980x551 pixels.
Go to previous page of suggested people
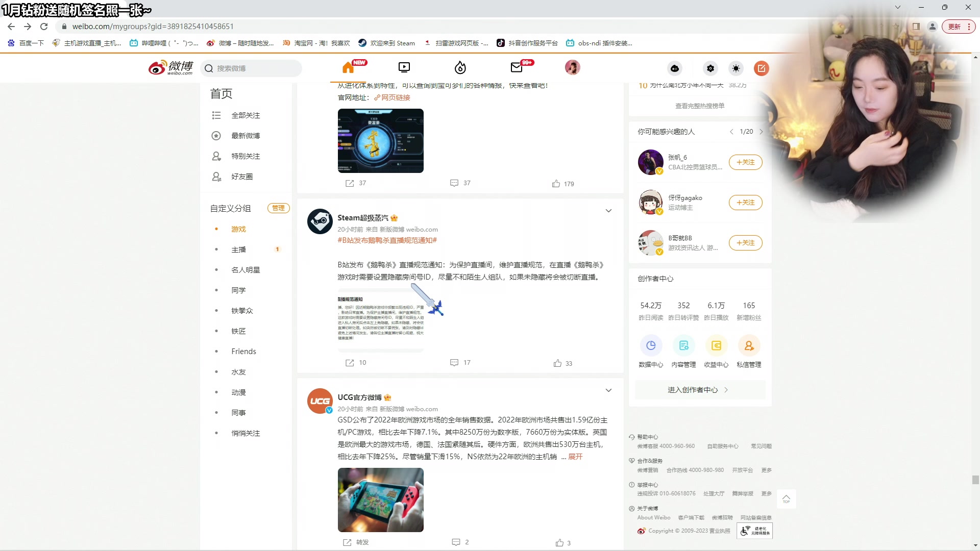731,132
